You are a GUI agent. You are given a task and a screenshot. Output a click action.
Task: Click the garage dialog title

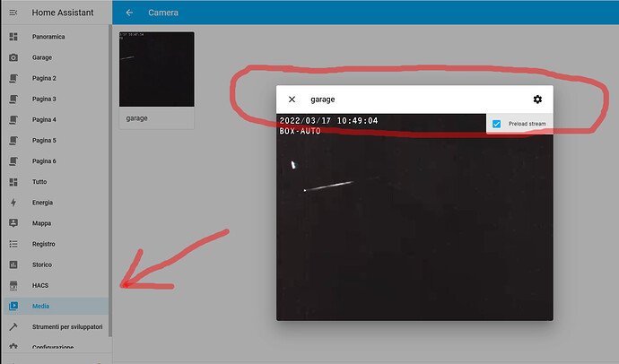[323, 100]
